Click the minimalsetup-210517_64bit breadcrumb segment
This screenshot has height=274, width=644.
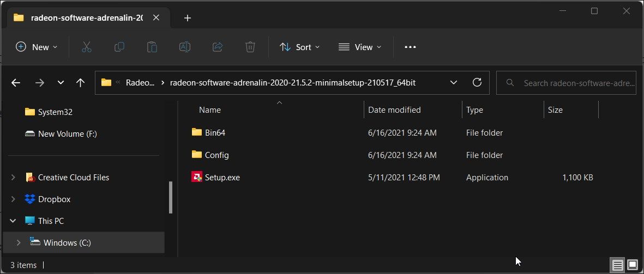tap(293, 82)
